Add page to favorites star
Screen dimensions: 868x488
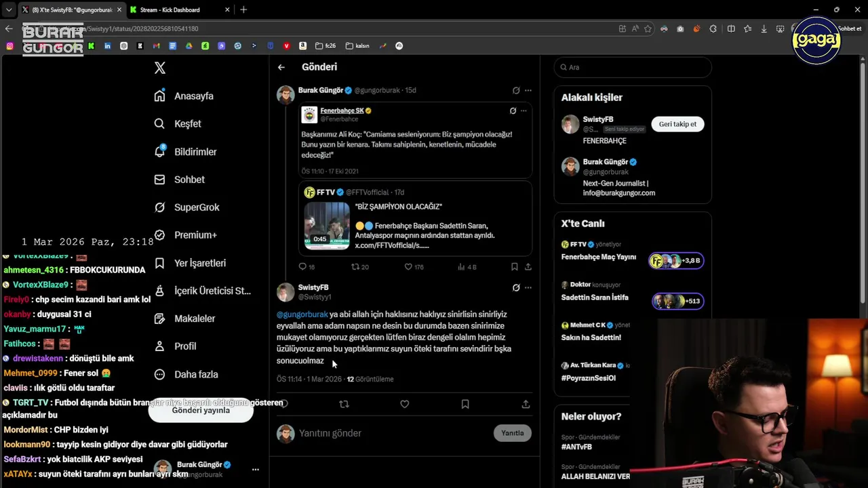point(648,28)
